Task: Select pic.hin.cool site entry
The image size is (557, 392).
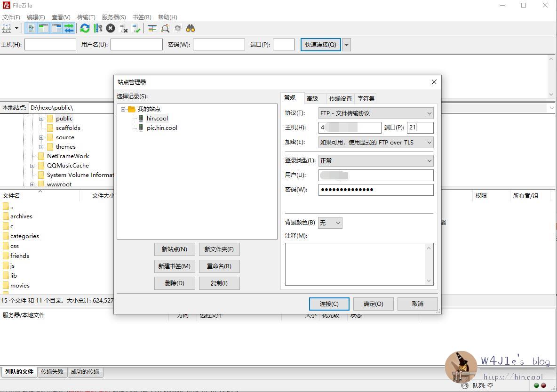Action: point(162,128)
